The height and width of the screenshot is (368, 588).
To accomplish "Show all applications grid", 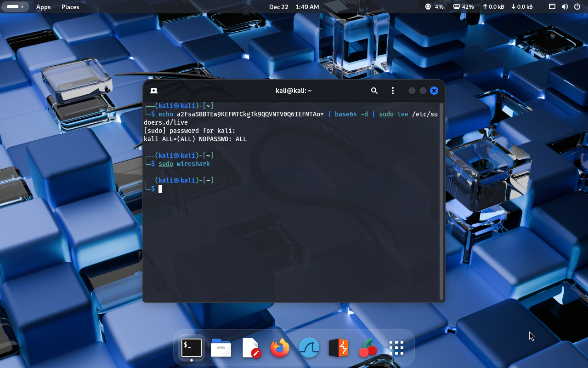I will click(x=396, y=348).
